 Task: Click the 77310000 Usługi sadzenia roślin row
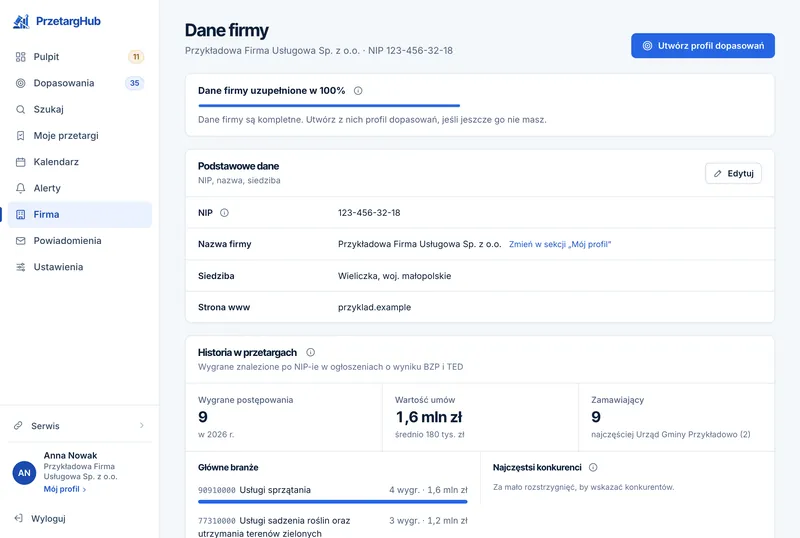click(333, 527)
